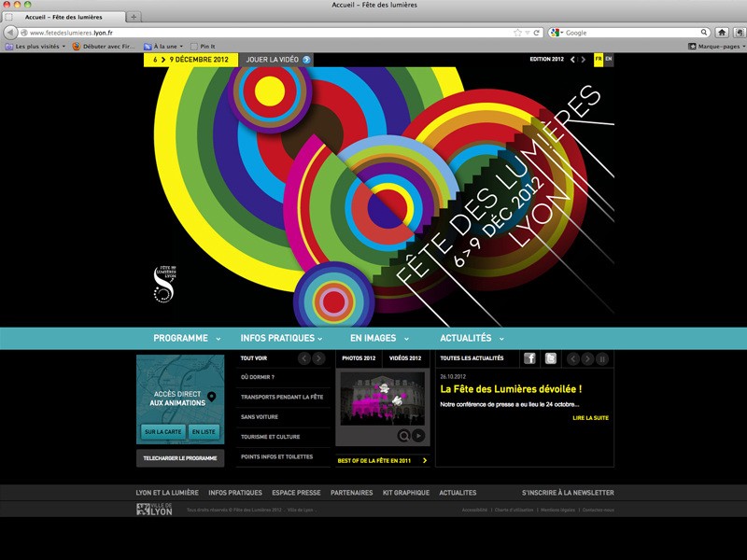The image size is (747, 560).
Task: Switch to the Photos 2012 tab
Action: click(x=359, y=358)
